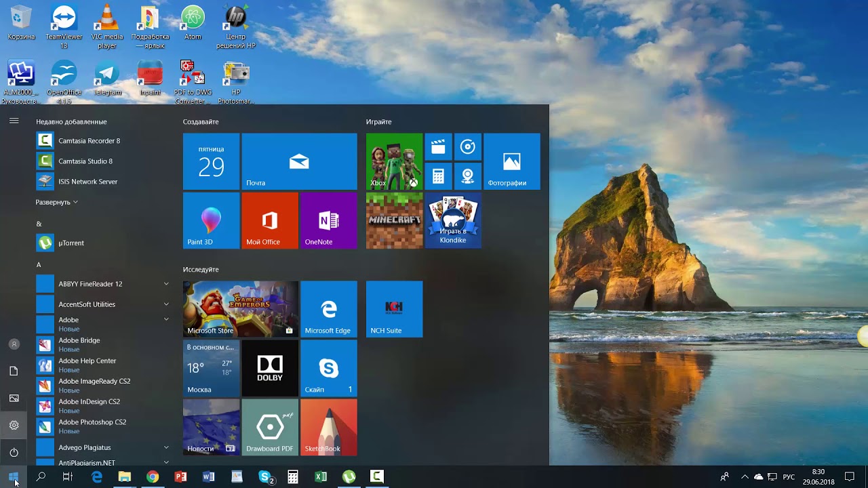The image size is (868, 488).
Task: Open Pictures from the Start sidebar
Action: pos(14,398)
